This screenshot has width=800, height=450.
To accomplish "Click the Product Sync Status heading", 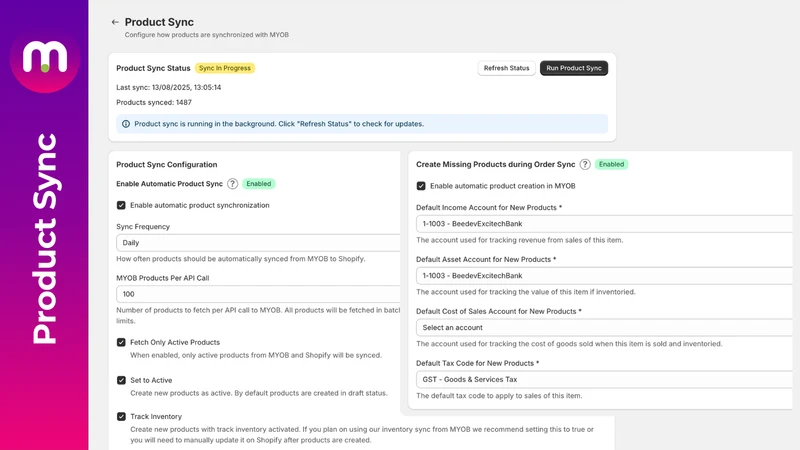I will 153,68.
